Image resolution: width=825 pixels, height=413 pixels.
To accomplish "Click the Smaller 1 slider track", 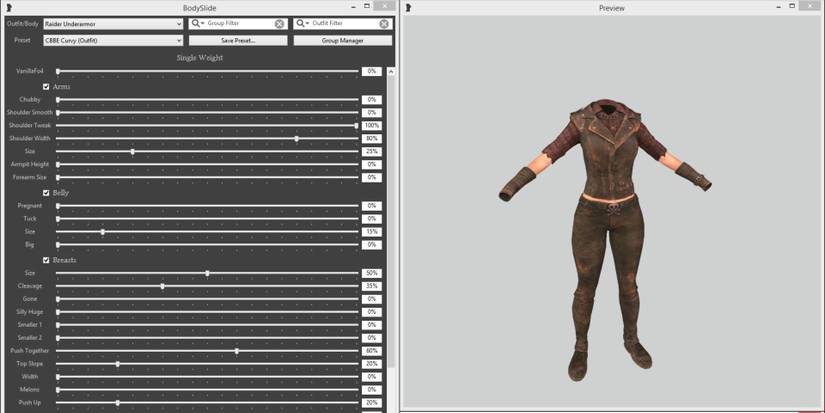I will click(207, 325).
